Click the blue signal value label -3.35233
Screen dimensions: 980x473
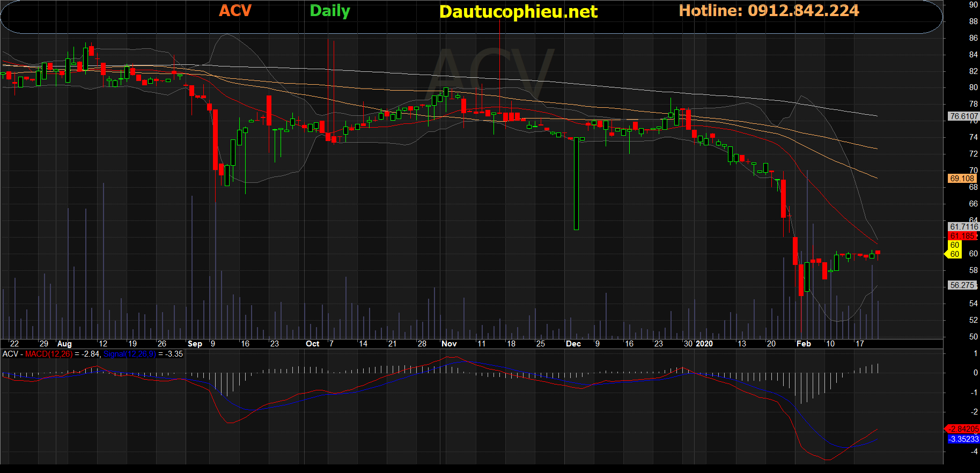tap(963, 439)
